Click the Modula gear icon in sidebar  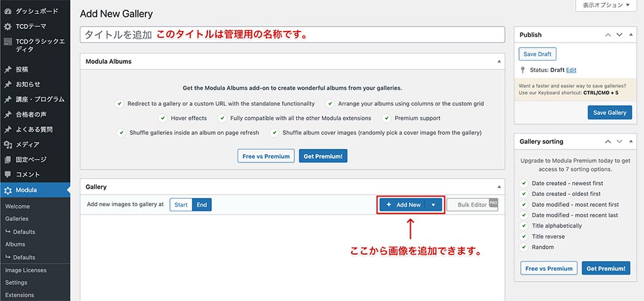point(8,190)
